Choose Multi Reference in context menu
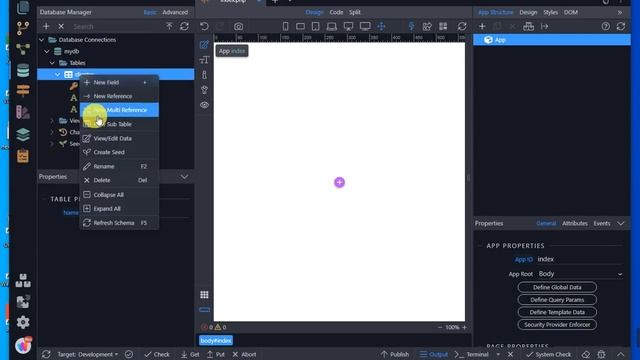The image size is (640, 360). (119, 110)
